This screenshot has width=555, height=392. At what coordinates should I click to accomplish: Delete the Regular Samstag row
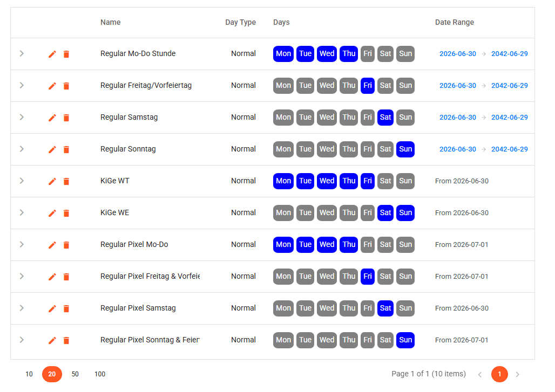(x=66, y=118)
